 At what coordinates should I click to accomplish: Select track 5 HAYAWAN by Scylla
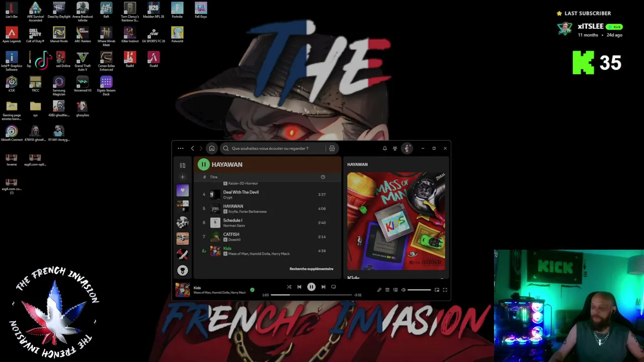(267, 209)
